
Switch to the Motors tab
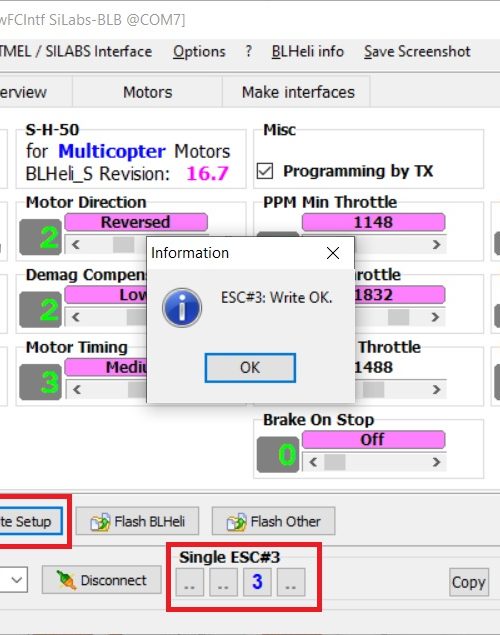pos(147,92)
